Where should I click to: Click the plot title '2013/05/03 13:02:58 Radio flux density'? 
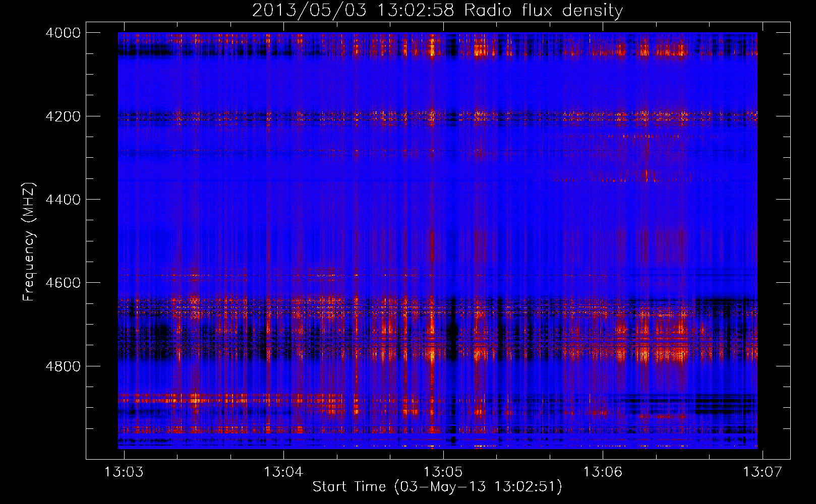click(437, 11)
